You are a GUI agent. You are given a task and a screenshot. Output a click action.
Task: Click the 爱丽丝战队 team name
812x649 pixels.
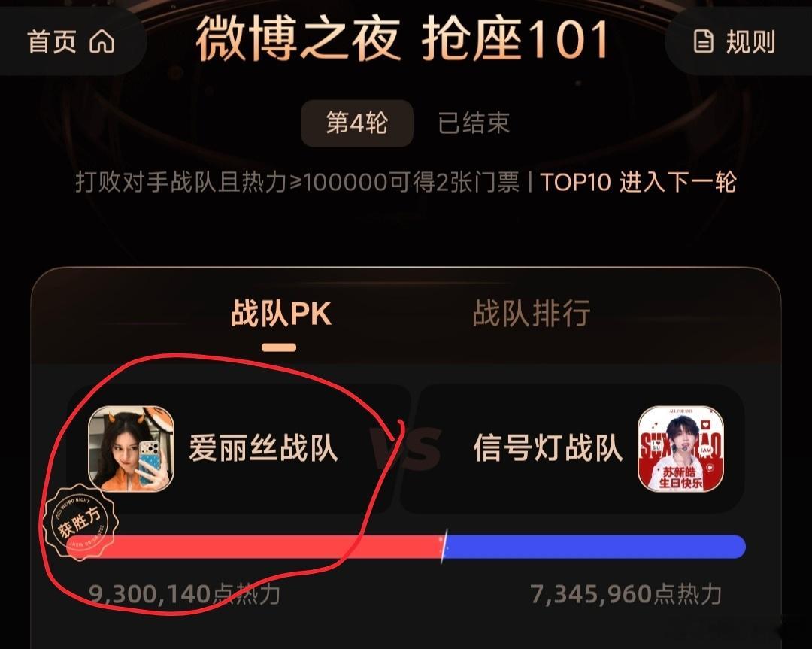[x=264, y=448]
